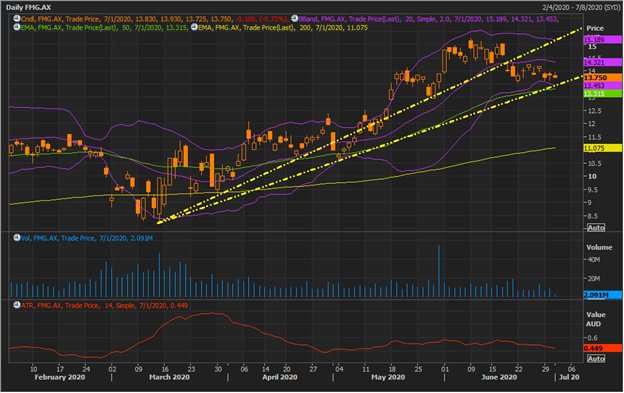Viewport: 624px width, 393px height.
Task: Select the ATR, FMG.AX legend text
Action: pyautogui.click(x=104, y=305)
